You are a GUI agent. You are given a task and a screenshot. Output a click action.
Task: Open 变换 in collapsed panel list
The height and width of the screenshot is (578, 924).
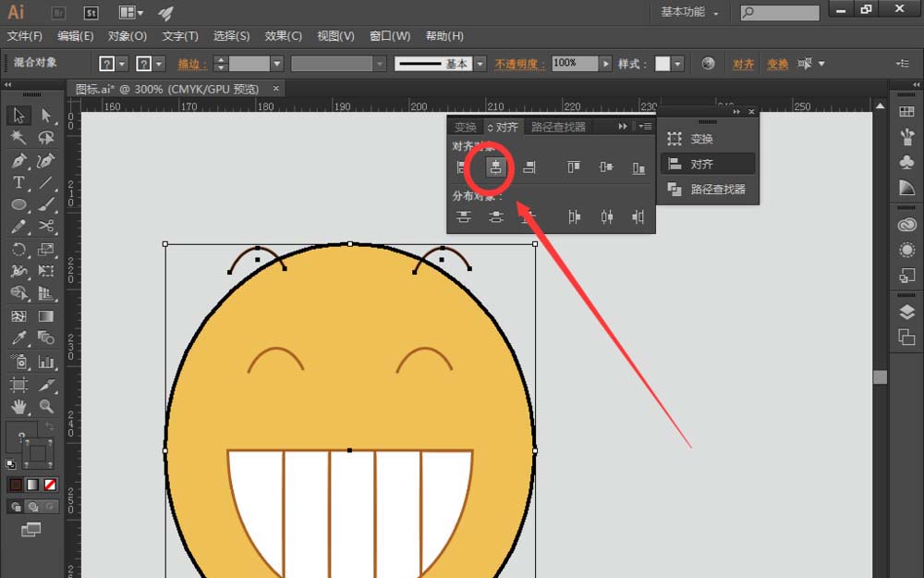point(708,140)
